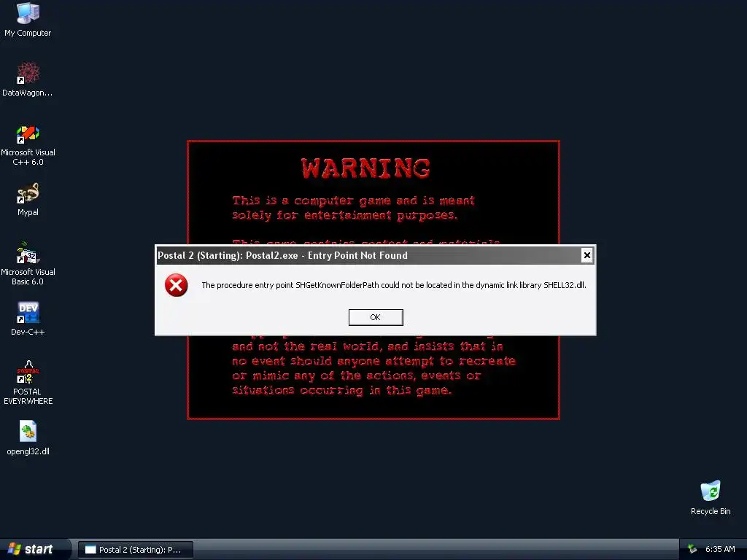The height and width of the screenshot is (560, 747).
Task: Click the 6:35 AM taskbar clock
Action: coord(720,550)
